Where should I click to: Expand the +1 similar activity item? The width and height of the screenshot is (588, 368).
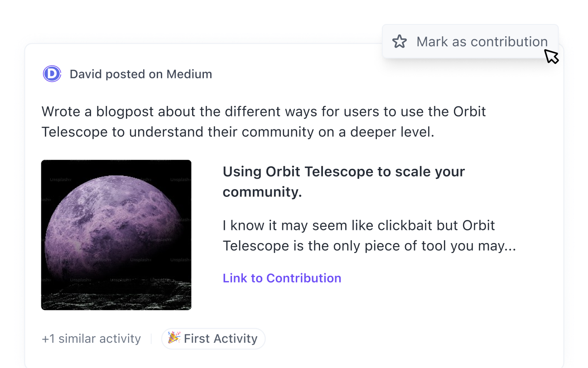click(x=91, y=339)
